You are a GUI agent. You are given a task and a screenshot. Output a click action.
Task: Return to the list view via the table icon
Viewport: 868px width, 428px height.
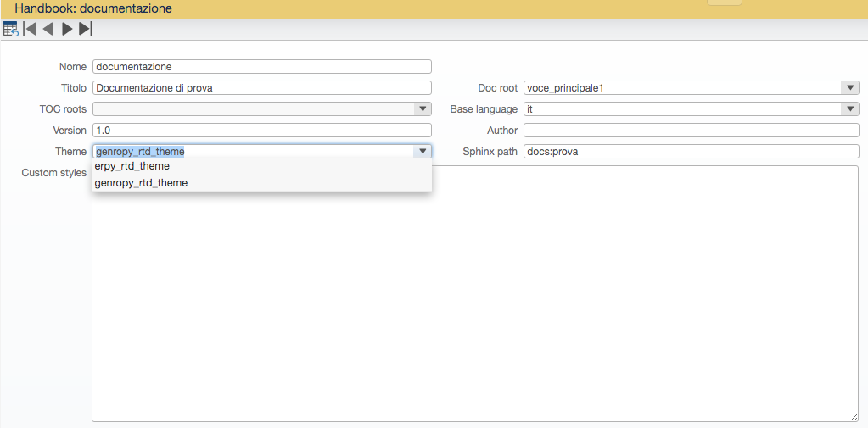10,29
